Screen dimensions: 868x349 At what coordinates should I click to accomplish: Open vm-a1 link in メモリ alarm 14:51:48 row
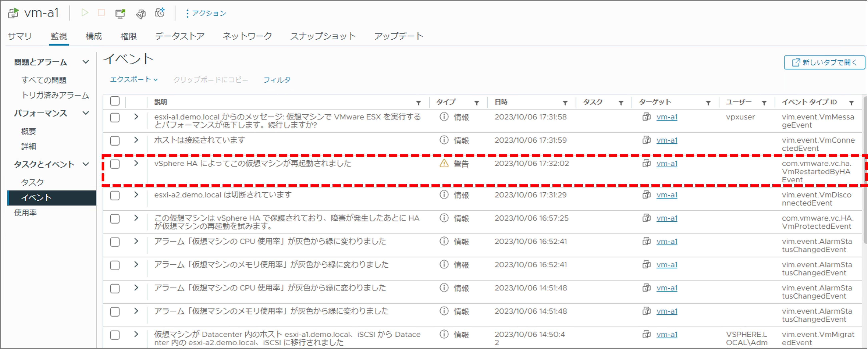pos(666,311)
